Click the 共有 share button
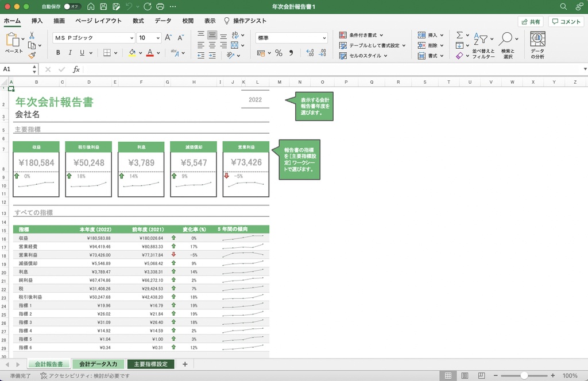 [531, 22]
